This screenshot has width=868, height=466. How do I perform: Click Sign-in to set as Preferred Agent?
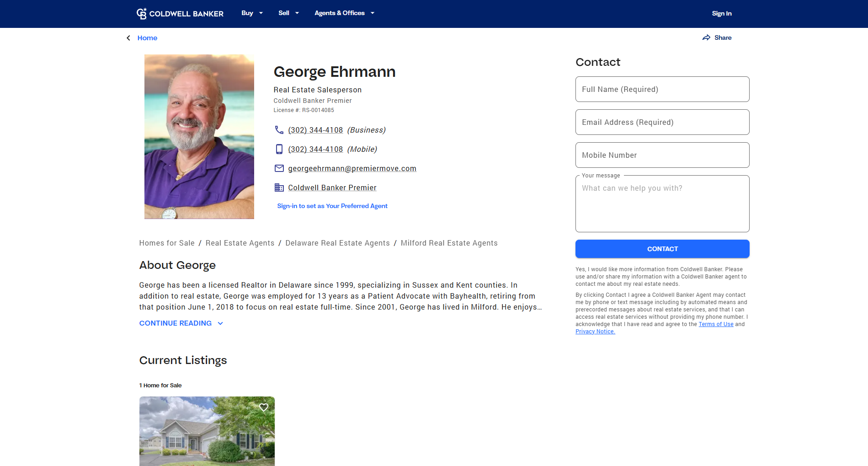click(x=332, y=206)
